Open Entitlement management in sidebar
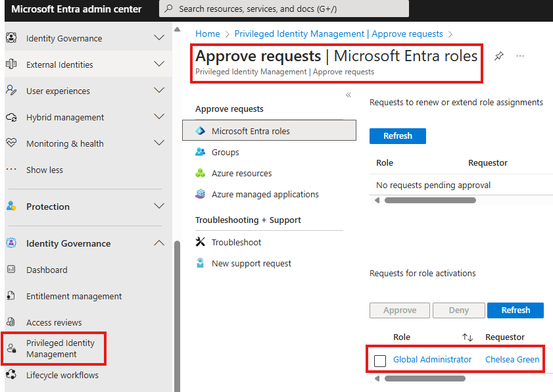 pos(74,296)
